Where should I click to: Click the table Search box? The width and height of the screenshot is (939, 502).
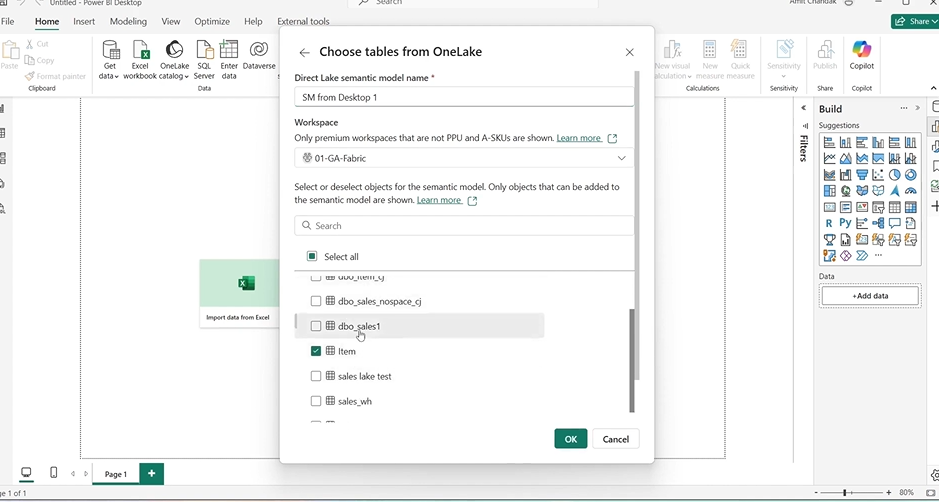click(x=464, y=226)
